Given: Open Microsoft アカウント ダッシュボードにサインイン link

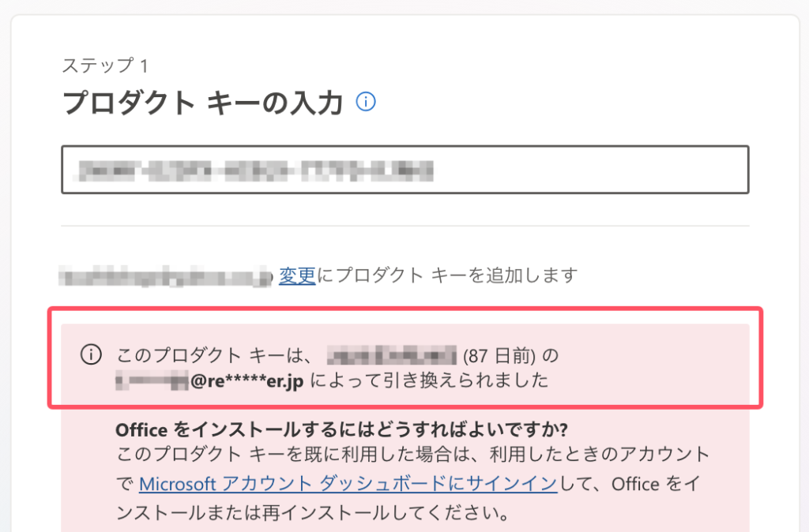Looking at the screenshot, I should pyautogui.click(x=348, y=483).
